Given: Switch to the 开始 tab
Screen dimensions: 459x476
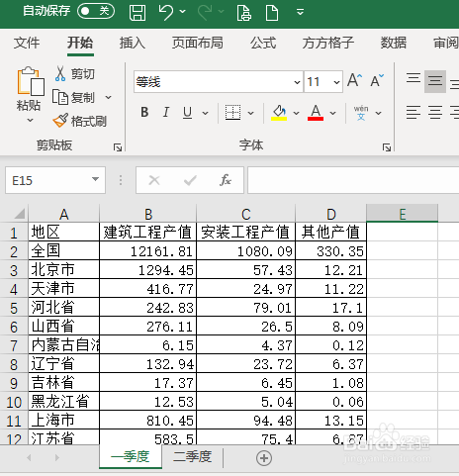Looking at the screenshot, I should 80,44.
